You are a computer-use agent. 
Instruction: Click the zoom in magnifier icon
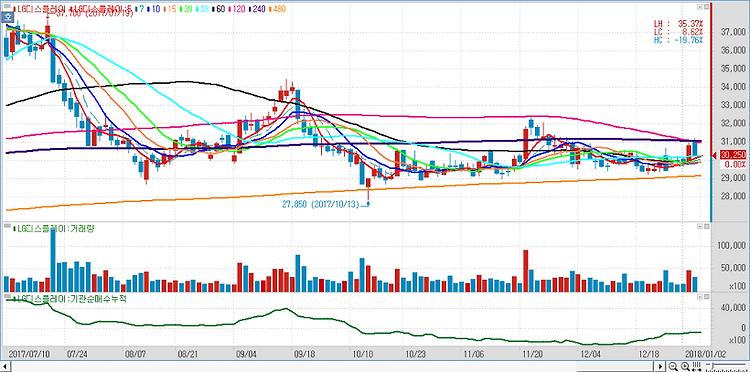point(685,367)
